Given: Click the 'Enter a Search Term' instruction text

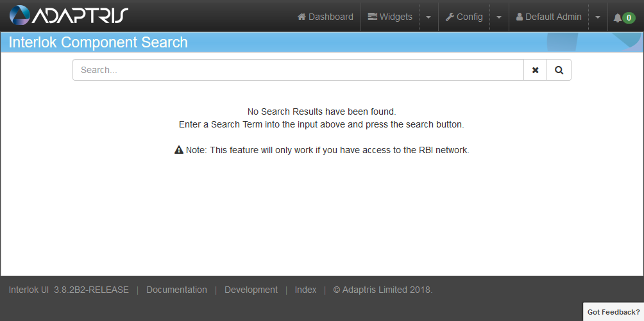Looking at the screenshot, I should tap(321, 124).
